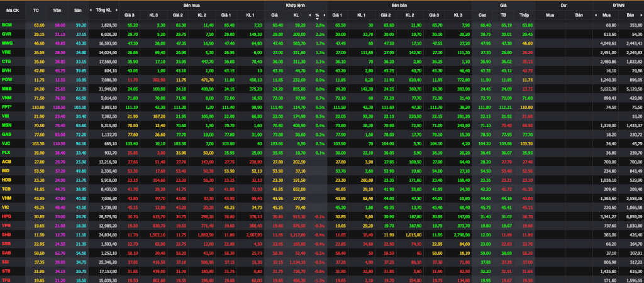644x283 pixels.
Task: Sort by the Trần ceiling price header
Action: (x=57, y=10)
